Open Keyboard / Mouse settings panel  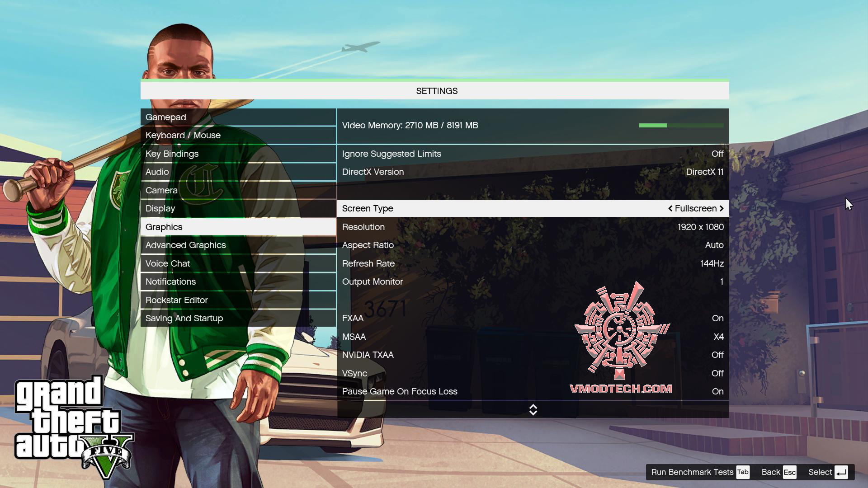(183, 135)
